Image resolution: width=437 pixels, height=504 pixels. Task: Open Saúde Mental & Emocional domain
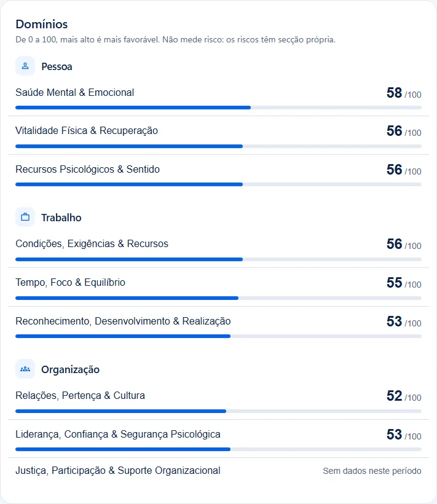(219, 97)
